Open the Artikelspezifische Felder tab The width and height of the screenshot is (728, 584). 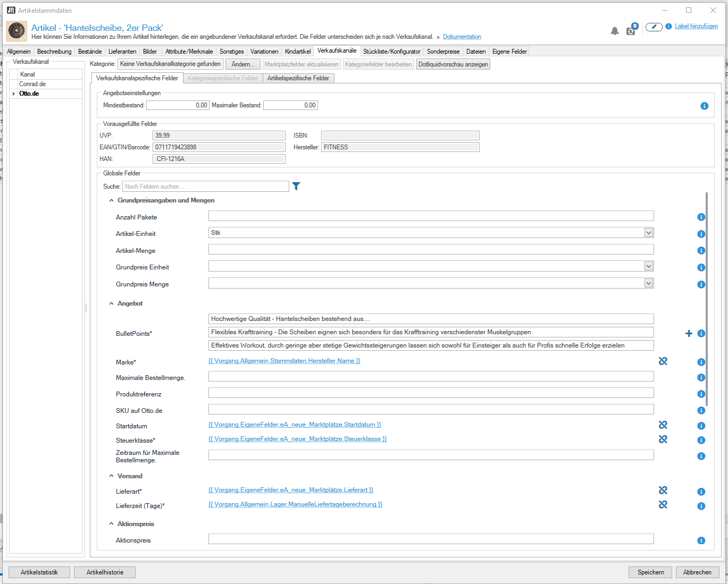[298, 78]
